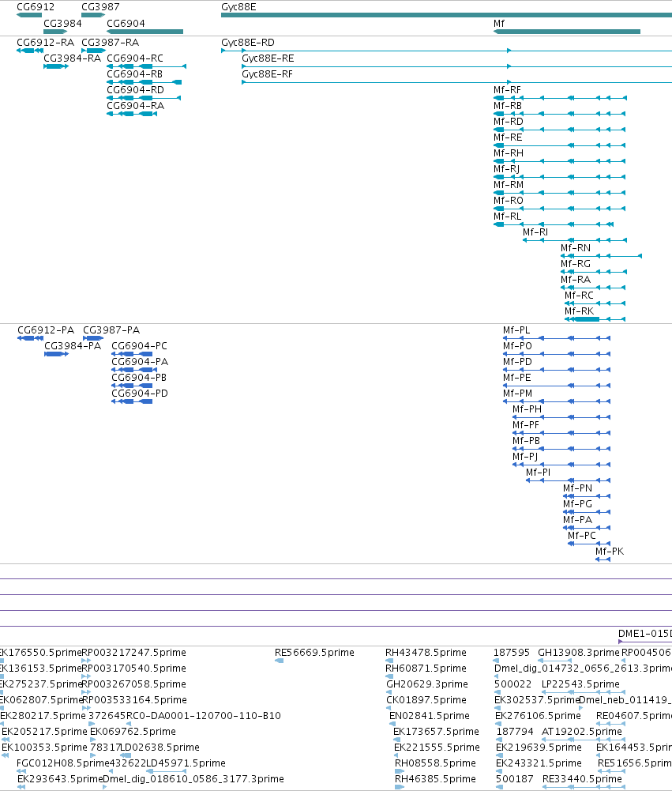Viewport: 672px width, 791px height.
Task: Click transcript Mf-RB
Action: click(x=508, y=105)
